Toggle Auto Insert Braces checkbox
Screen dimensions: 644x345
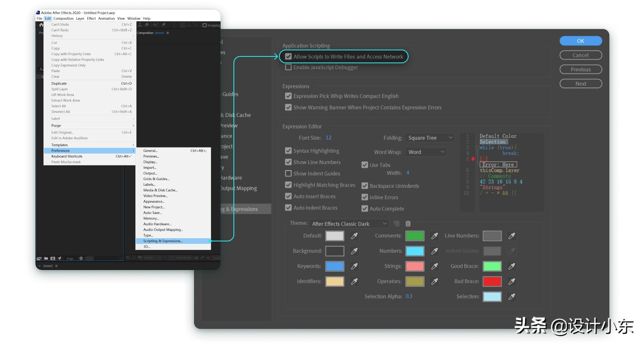(x=288, y=196)
